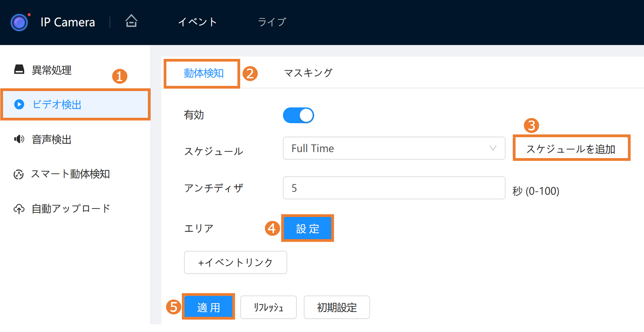Expand schedule list with chevron arrow
644x332 pixels.
click(x=493, y=148)
